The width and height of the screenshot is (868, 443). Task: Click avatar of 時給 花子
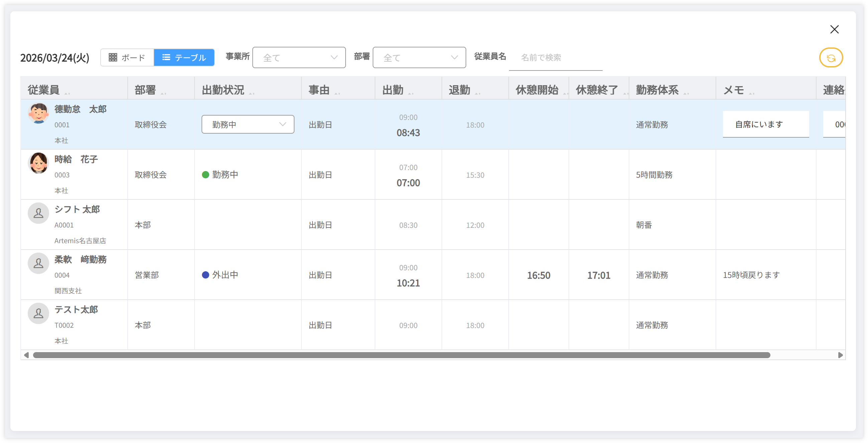pyautogui.click(x=38, y=163)
